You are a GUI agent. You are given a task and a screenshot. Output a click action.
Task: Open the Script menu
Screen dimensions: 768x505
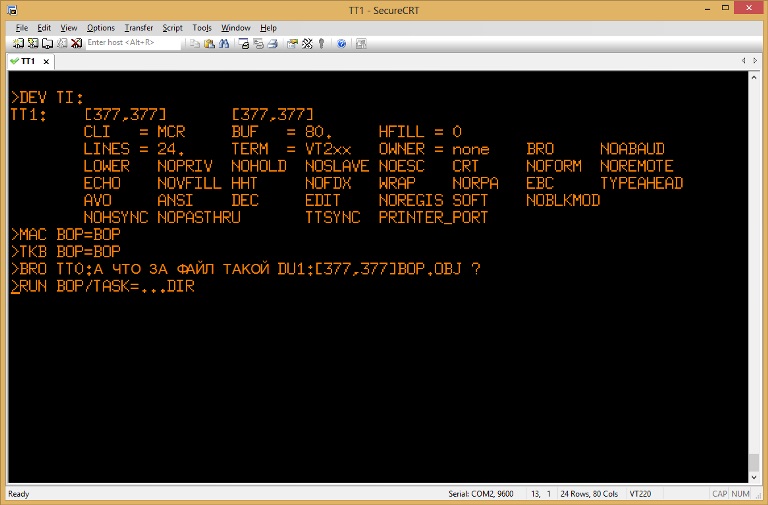172,28
